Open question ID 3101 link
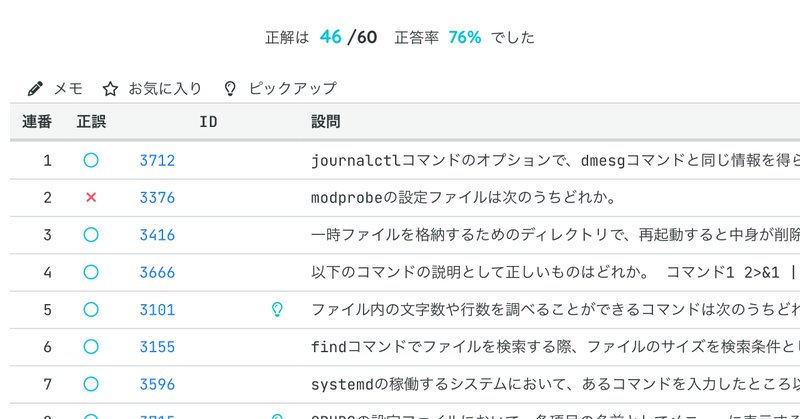 click(x=157, y=310)
